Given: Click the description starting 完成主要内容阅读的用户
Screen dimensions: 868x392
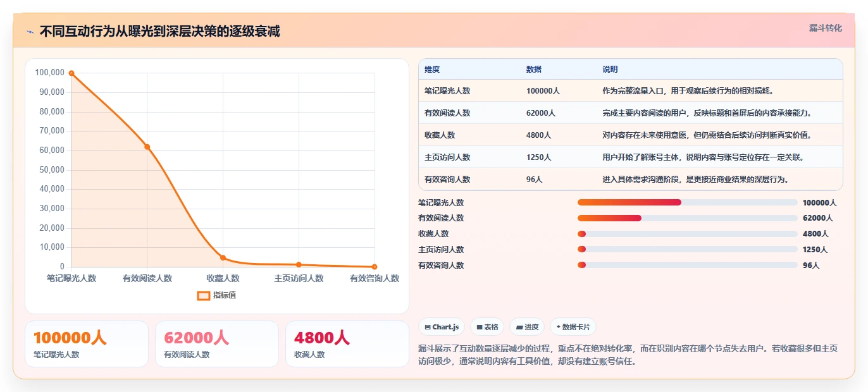Looking at the screenshot, I should [x=707, y=113].
